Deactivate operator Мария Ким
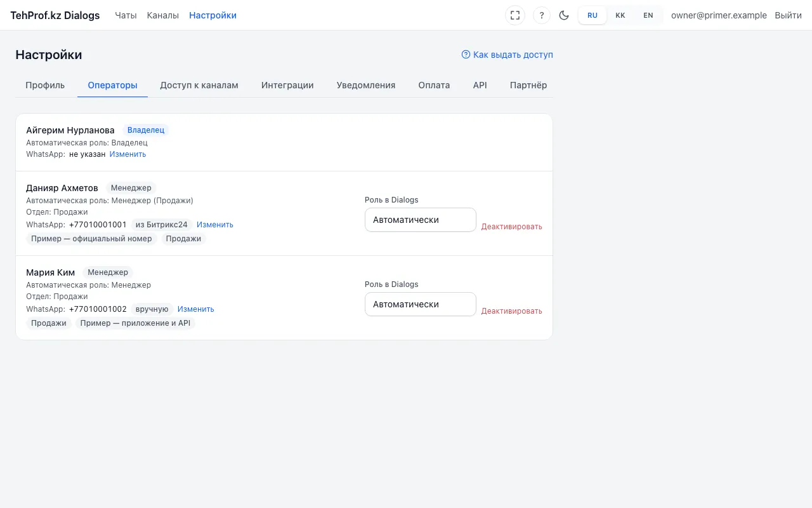This screenshot has width=812, height=508. pos(511,311)
